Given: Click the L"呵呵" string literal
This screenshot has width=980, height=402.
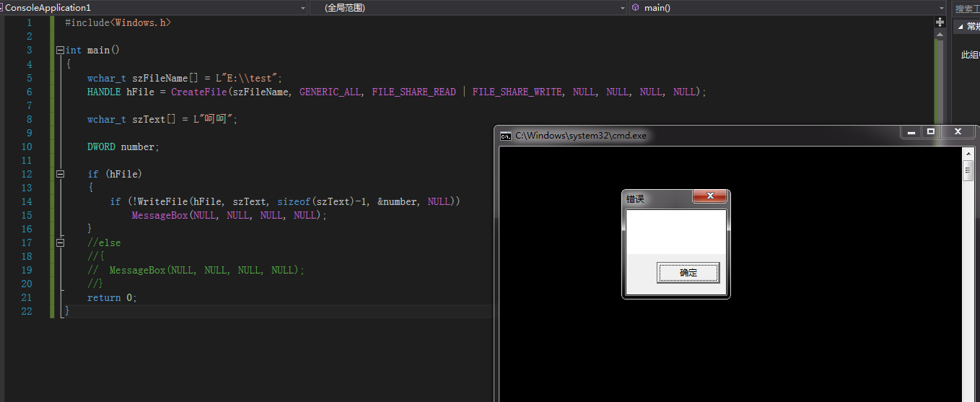Looking at the screenshot, I should 212,120.
